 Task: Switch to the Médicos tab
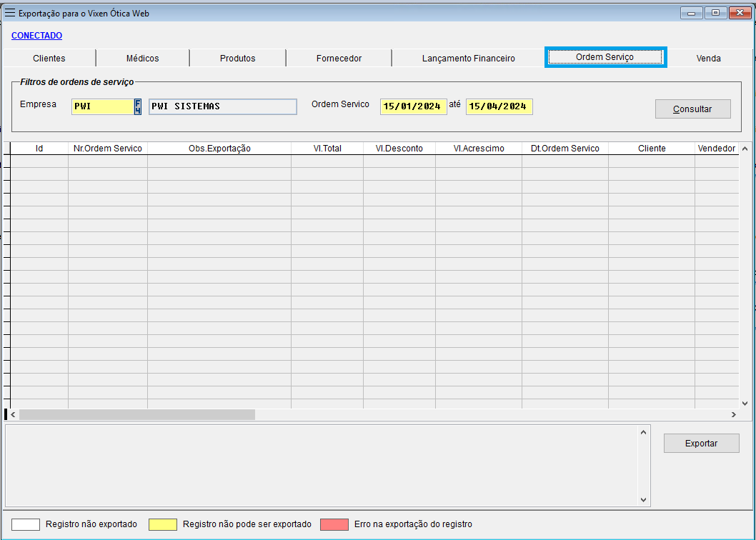pos(142,59)
